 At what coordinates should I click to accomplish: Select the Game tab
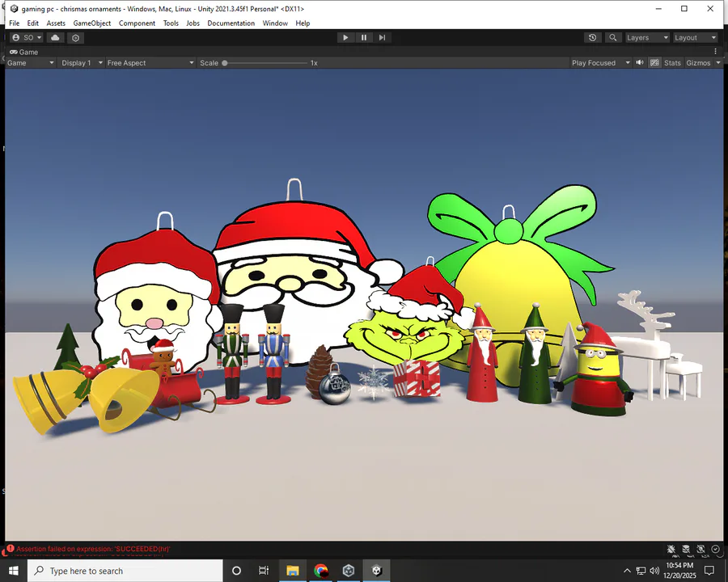click(24, 52)
